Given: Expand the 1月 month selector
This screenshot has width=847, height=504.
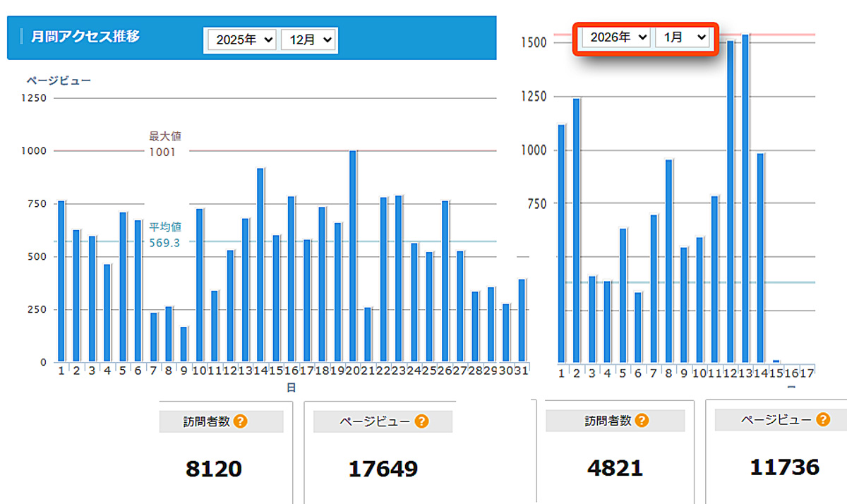Looking at the screenshot, I should [681, 37].
